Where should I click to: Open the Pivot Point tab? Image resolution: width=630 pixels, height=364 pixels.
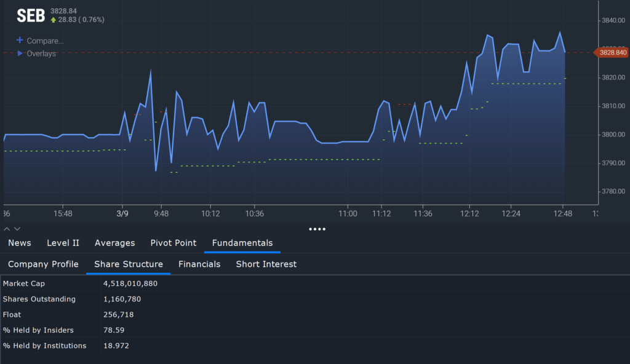(x=173, y=242)
